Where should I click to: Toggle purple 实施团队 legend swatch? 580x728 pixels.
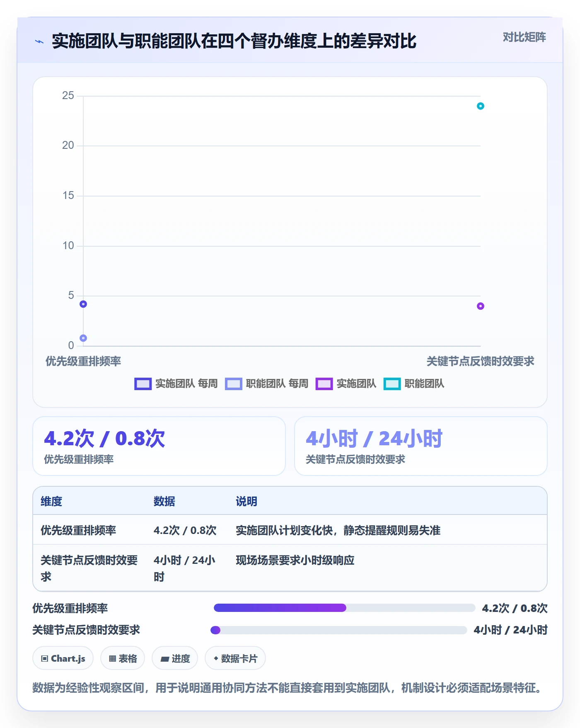click(x=324, y=384)
